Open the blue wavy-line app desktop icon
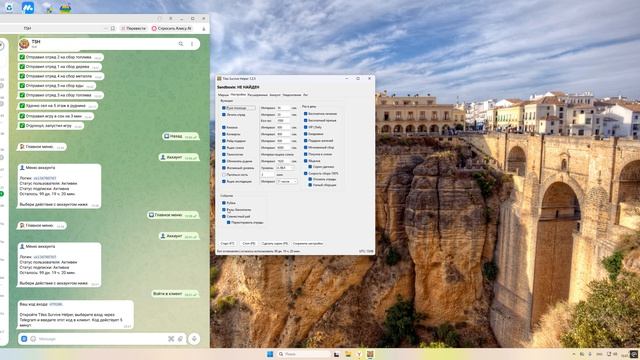Image resolution: width=640 pixels, height=360 pixels. 28,7
